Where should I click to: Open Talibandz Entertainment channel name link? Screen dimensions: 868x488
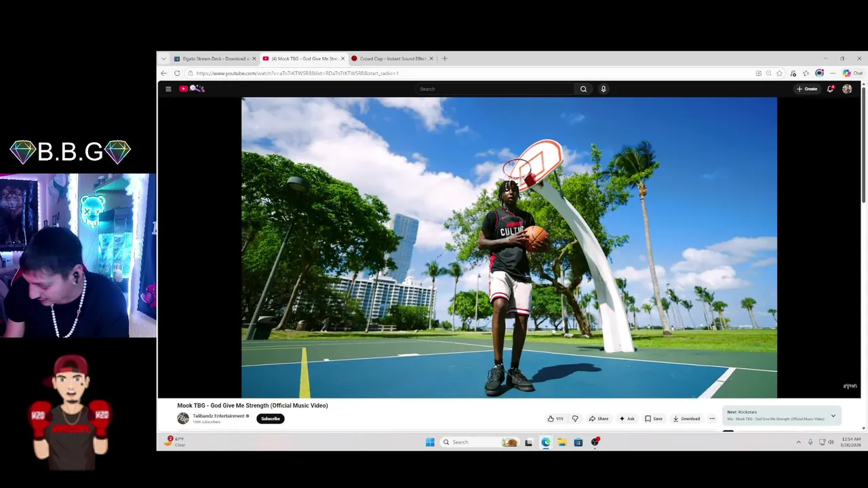tap(218, 416)
